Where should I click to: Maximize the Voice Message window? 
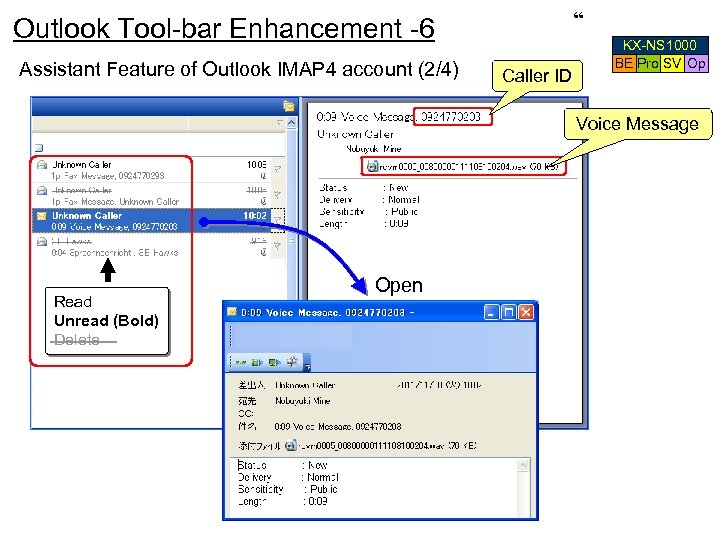pos(508,312)
